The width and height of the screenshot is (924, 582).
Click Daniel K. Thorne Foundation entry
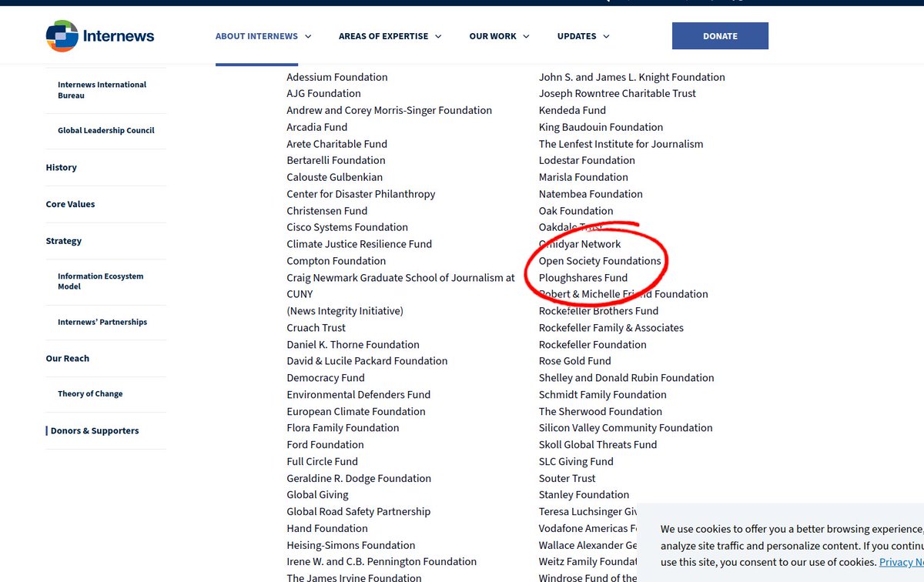[x=353, y=345]
